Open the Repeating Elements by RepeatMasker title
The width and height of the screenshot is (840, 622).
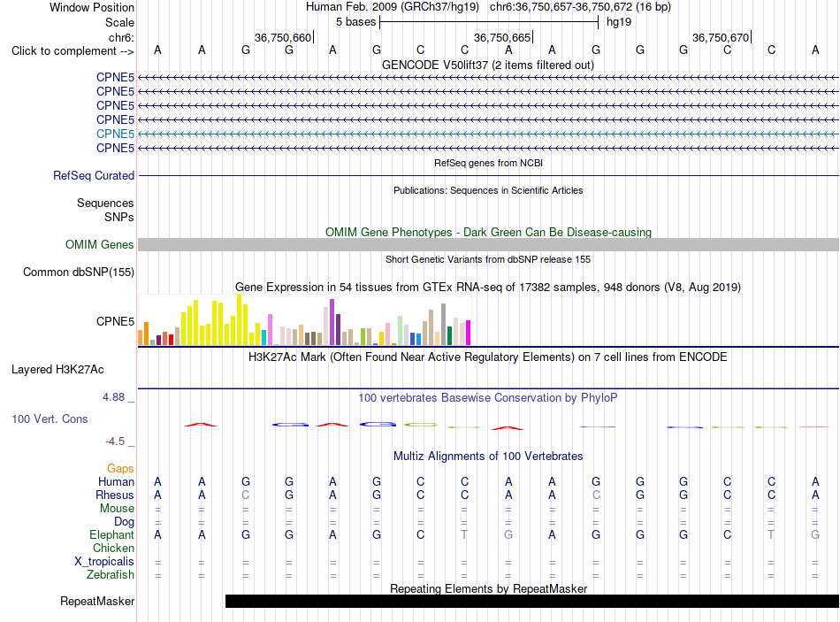click(x=488, y=588)
